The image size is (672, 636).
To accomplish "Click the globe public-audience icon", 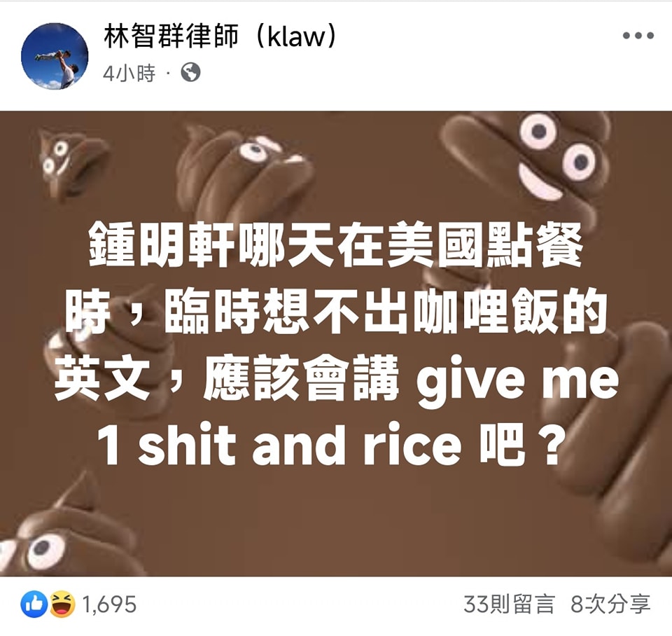I will point(190,72).
